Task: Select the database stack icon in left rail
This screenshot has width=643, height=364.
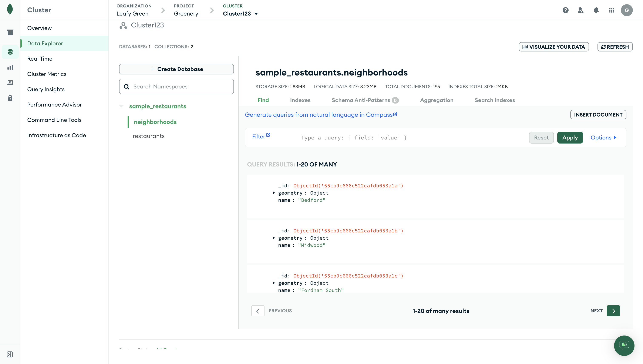Action: 10,52
